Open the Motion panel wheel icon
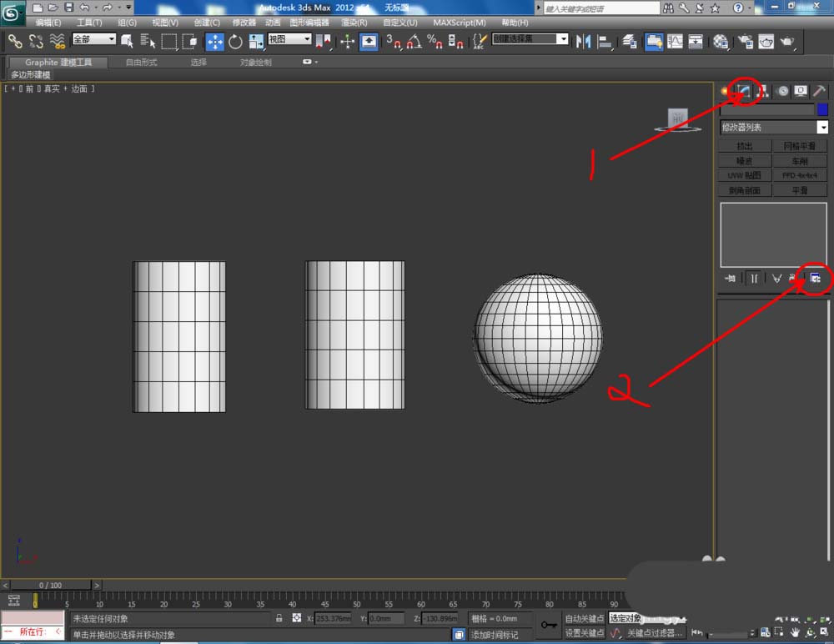834x644 pixels. tap(782, 91)
